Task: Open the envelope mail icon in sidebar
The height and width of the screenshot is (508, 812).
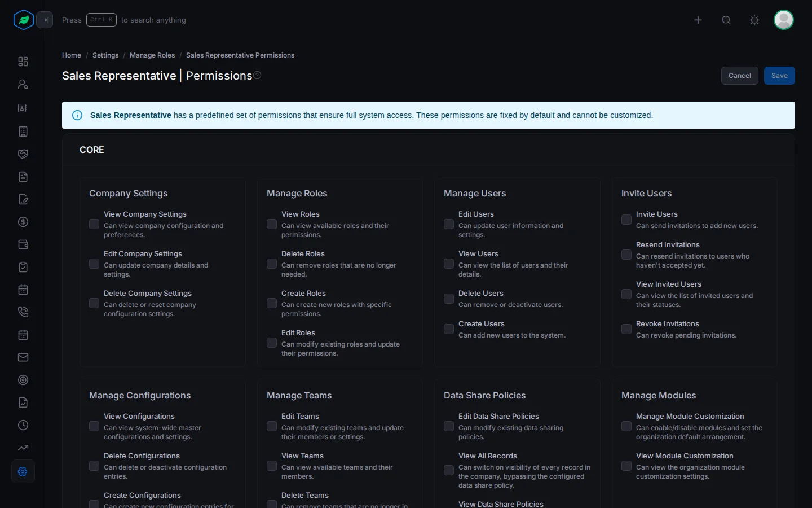Action: pyautogui.click(x=23, y=357)
